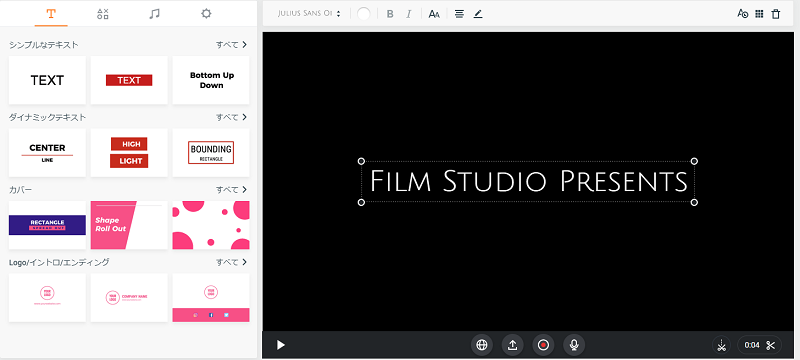
Task: Open the grid layout icon
Action: point(759,14)
